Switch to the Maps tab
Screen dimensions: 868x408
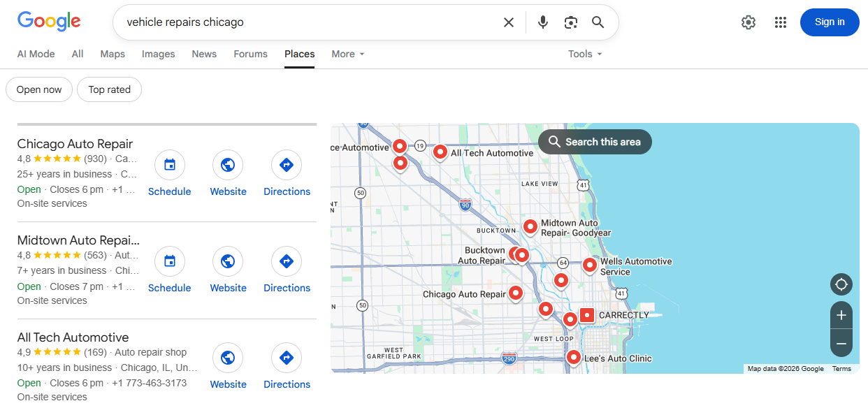[x=113, y=54]
